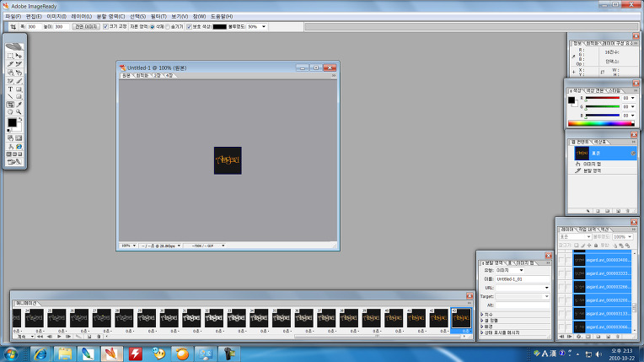Click the slice name field Untitled-1_01
The image size is (644, 362).
pyautogui.click(x=522, y=279)
